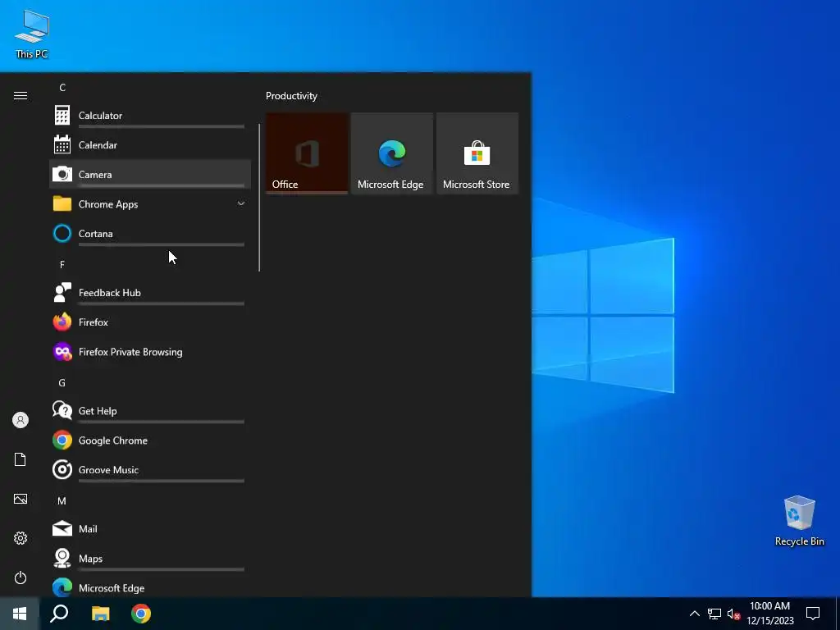Viewport: 840px width, 630px height.
Task: Show hidden system tray icons
Action: [x=694, y=614]
